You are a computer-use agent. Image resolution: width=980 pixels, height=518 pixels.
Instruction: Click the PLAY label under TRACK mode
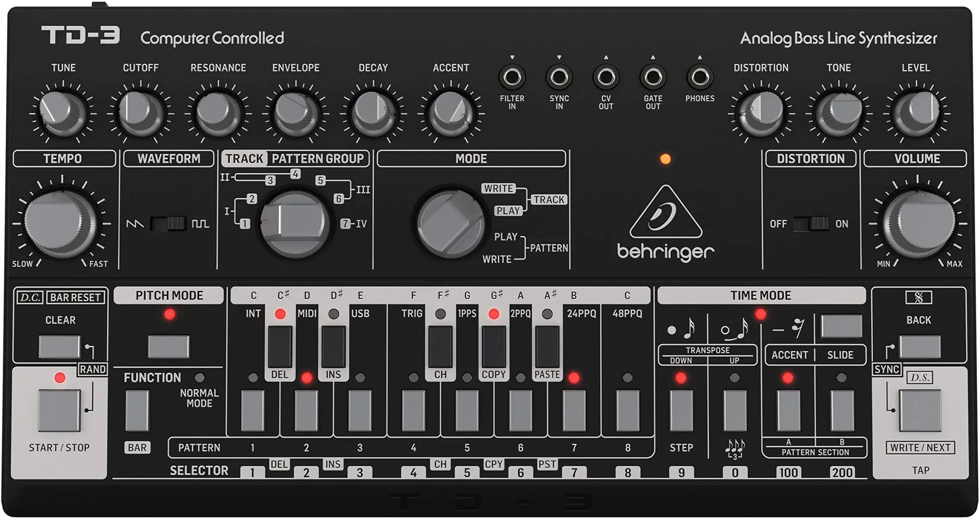(x=508, y=211)
